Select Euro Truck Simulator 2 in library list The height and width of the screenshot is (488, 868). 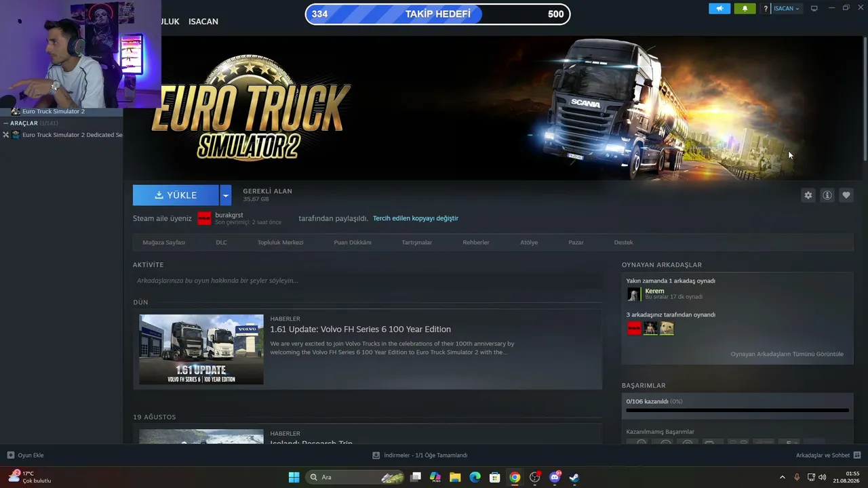click(x=54, y=111)
